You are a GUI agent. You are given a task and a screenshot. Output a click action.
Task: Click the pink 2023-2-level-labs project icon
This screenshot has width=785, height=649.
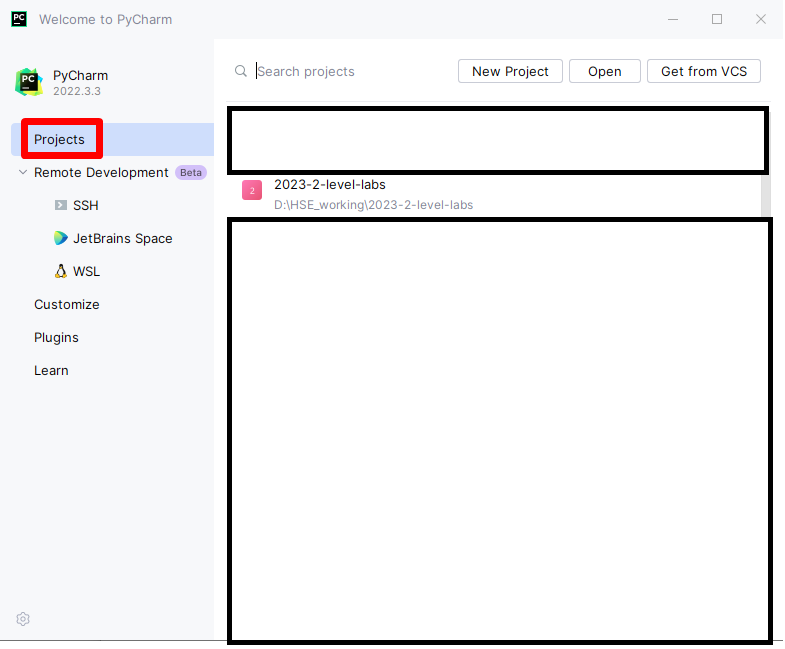coord(252,190)
